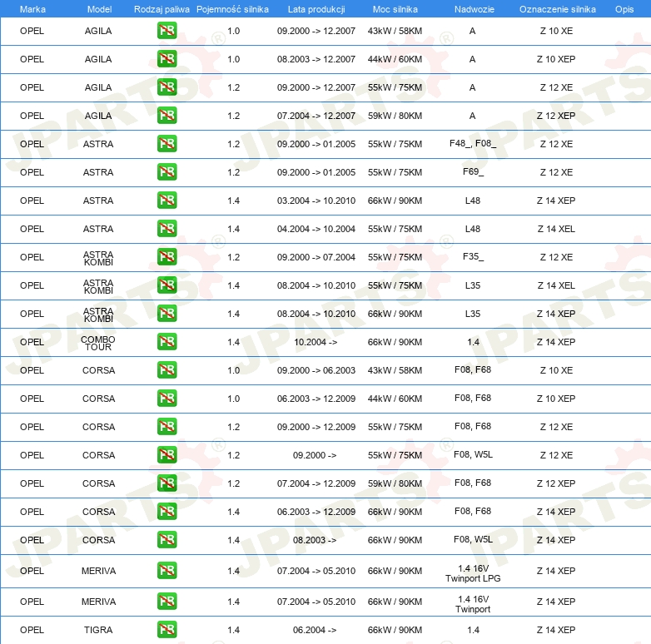Select the petrol icon in Tigra row

coord(166,630)
